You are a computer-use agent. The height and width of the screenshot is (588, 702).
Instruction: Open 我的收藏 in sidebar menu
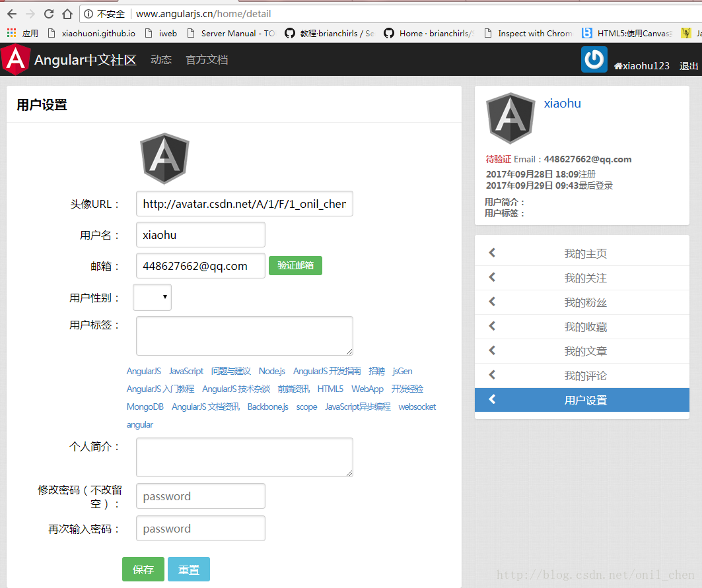click(582, 327)
